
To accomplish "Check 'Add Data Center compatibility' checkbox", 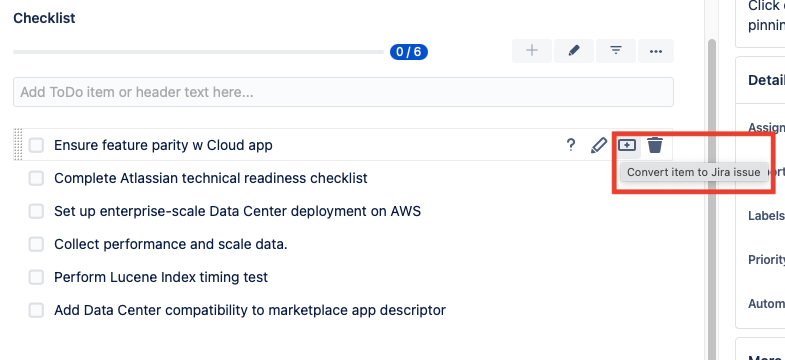I will pyautogui.click(x=36, y=310).
